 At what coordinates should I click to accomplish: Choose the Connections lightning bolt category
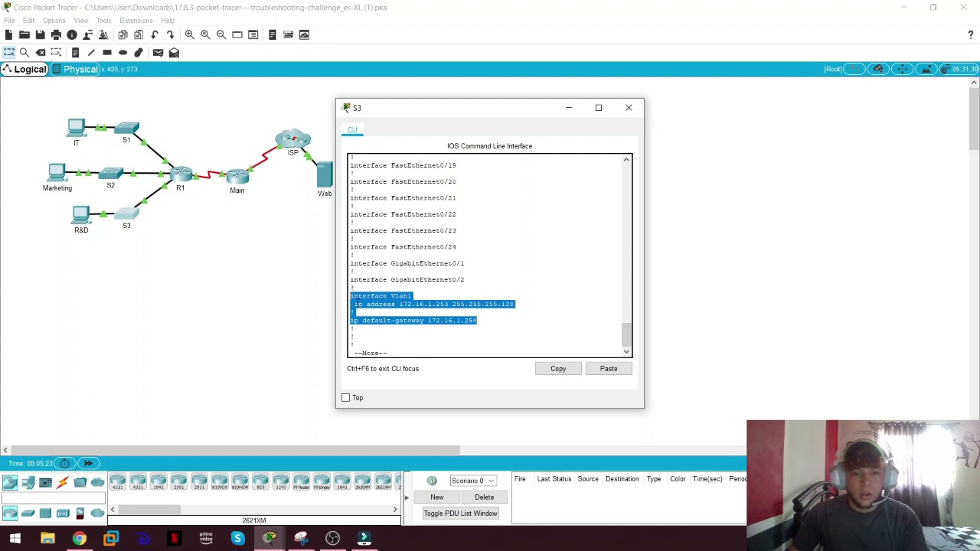click(x=63, y=481)
